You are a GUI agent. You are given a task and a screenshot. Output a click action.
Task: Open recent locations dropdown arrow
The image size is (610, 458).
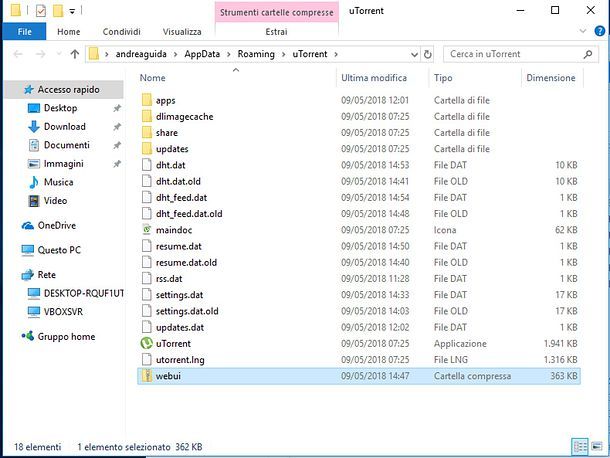(x=59, y=54)
